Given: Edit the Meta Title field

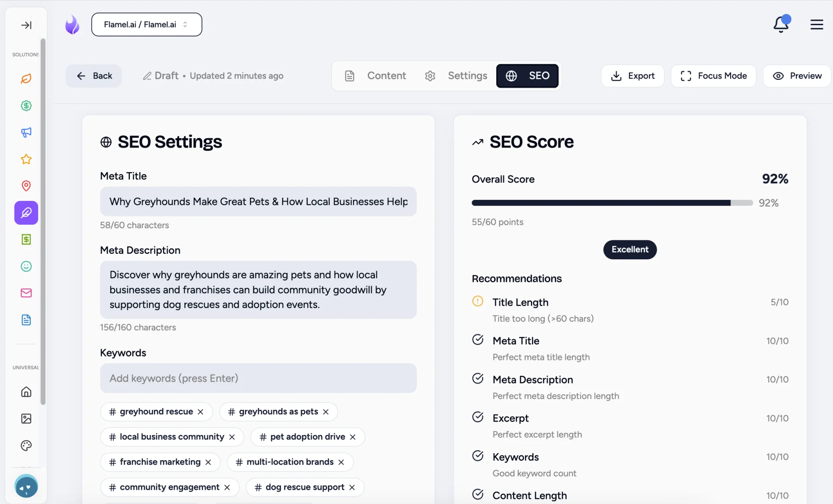Looking at the screenshot, I should pyautogui.click(x=258, y=202).
